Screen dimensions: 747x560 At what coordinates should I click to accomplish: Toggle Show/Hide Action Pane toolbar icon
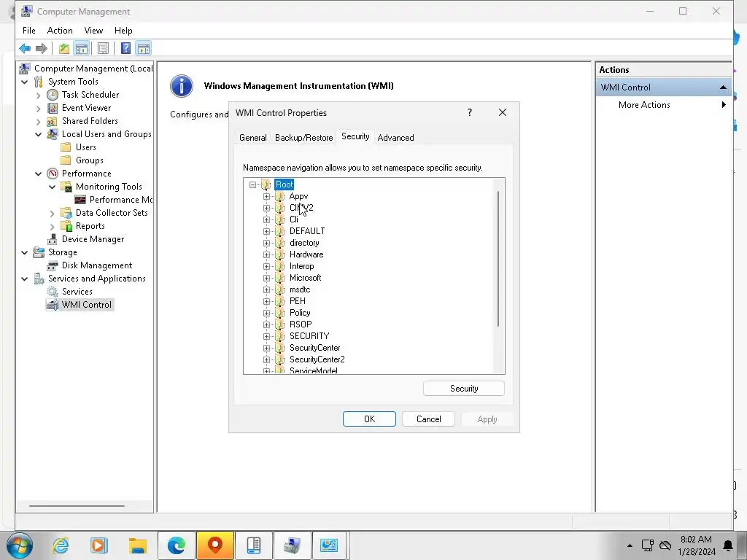[x=144, y=48]
